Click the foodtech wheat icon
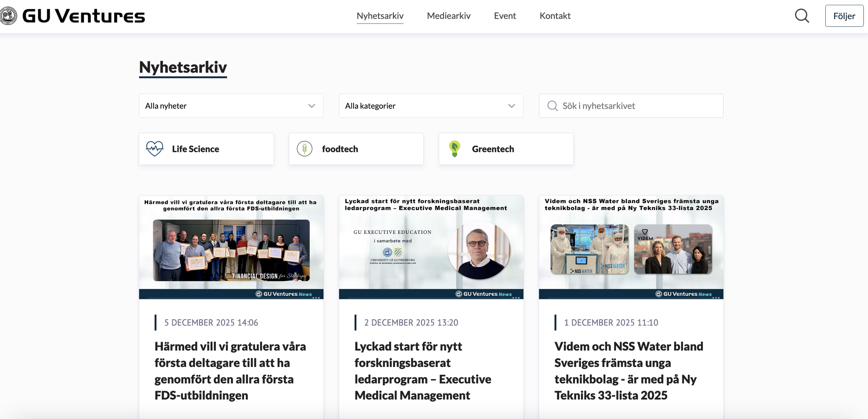The width and height of the screenshot is (868, 419). (x=304, y=149)
